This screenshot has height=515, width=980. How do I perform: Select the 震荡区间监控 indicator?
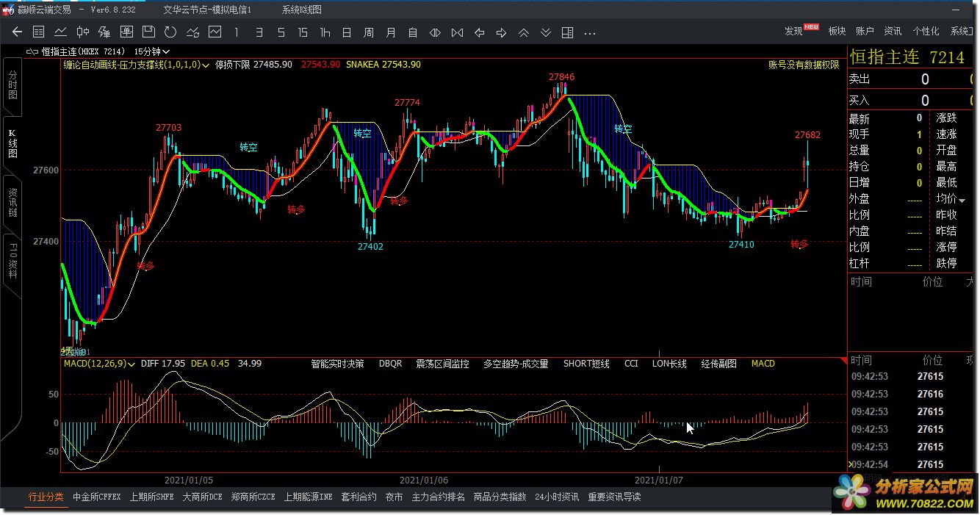(x=442, y=364)
